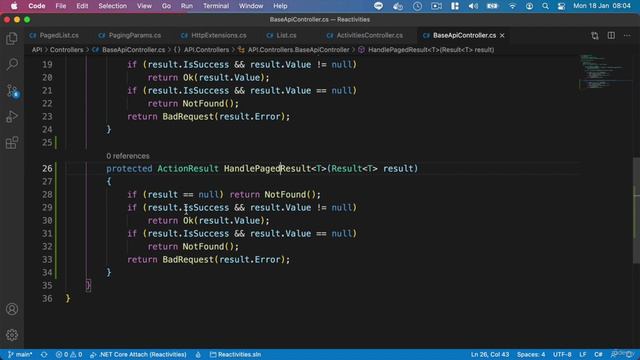
Task: Open the Explorer view in activity bar
Action: (12, 38)
